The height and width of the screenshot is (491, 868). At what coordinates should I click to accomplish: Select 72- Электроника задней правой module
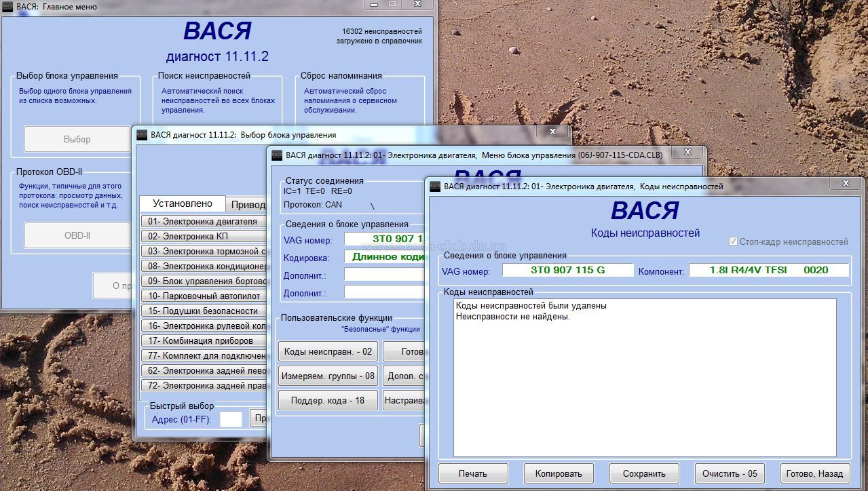(x=204, y=385)
